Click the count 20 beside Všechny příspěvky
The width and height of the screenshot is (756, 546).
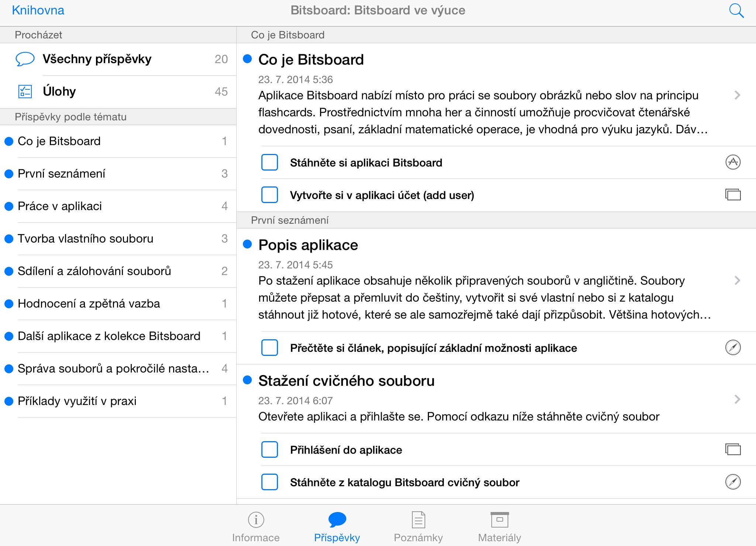[x=221, y=59]
